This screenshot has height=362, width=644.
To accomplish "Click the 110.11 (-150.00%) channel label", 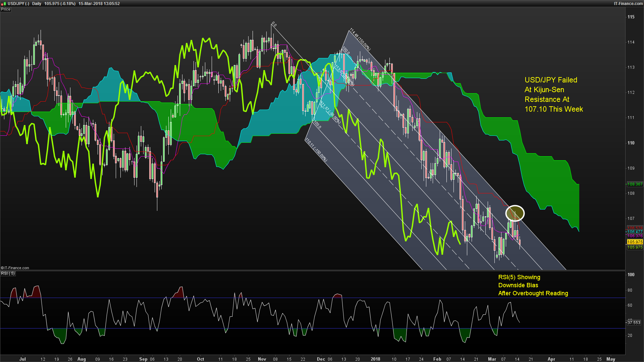I will [x=316, y=150].
